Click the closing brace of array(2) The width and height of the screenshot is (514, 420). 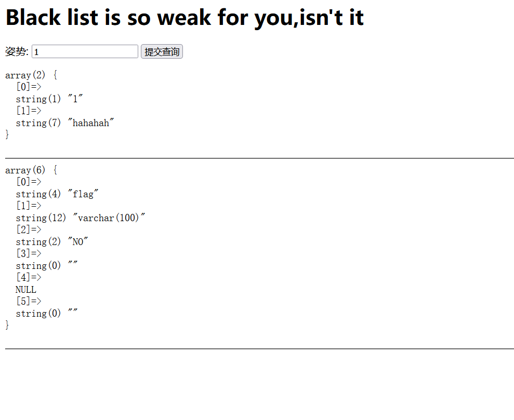pos(7,135)
